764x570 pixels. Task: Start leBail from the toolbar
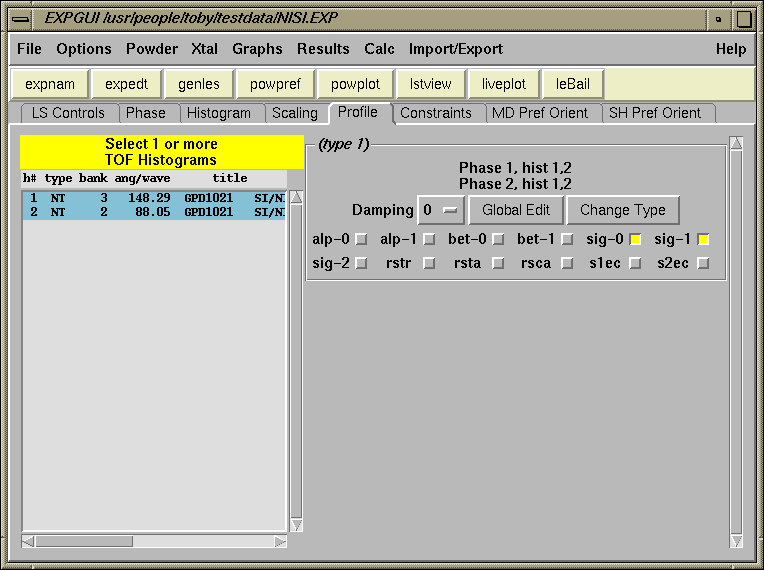point(573,84)
